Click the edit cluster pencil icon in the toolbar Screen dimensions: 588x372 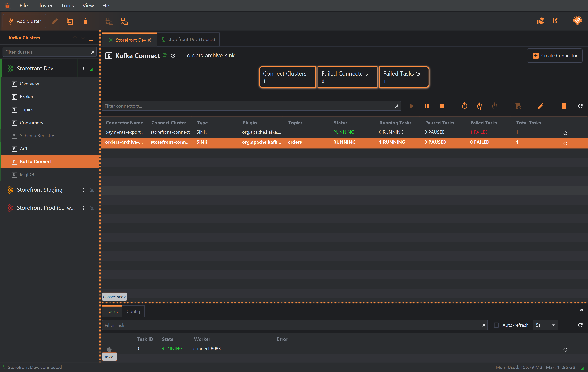tap(55, 21)
